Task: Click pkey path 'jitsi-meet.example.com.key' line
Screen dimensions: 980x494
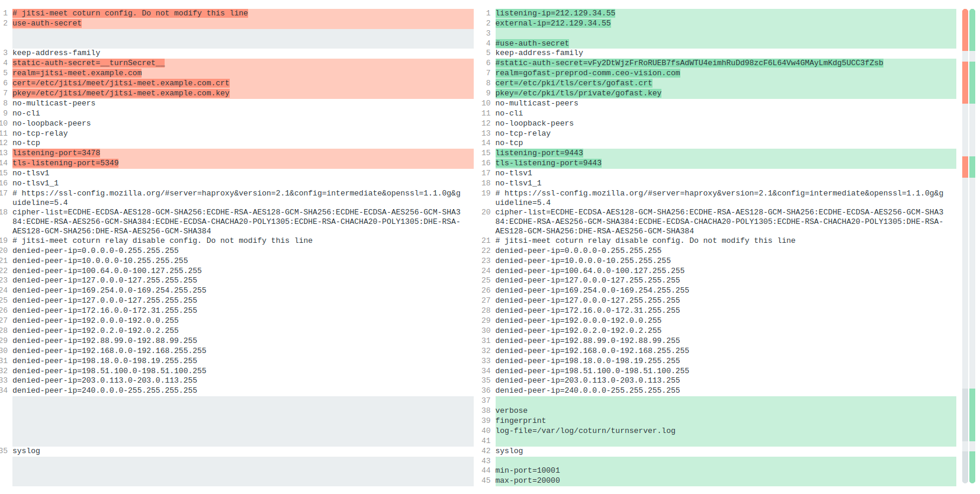Action: click(x=121, y=93)
